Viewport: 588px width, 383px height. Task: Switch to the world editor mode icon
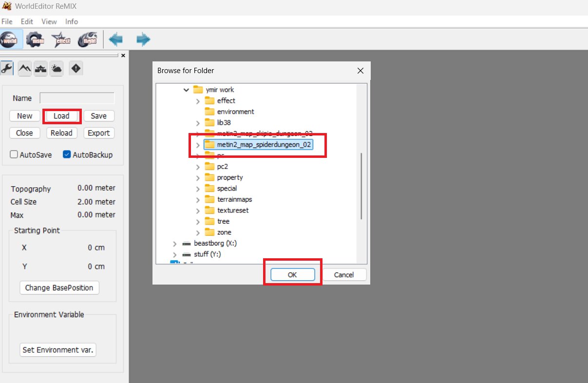tap(10, 39)
